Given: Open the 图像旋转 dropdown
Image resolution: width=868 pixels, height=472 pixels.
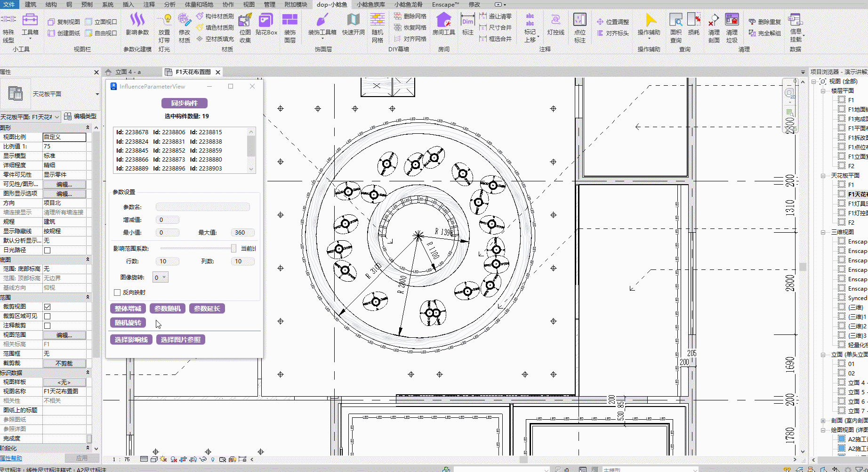Looking at the screenshot, I should (161, 277).
